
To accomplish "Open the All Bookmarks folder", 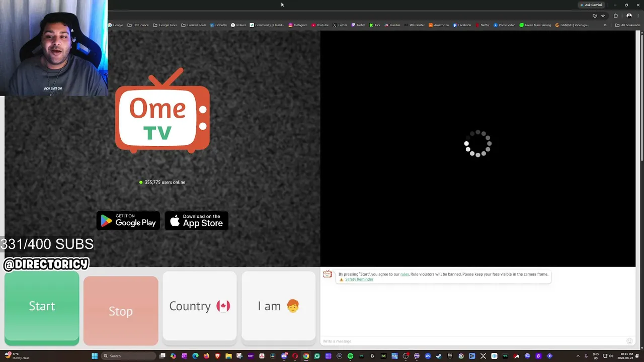I will point(628,25).
